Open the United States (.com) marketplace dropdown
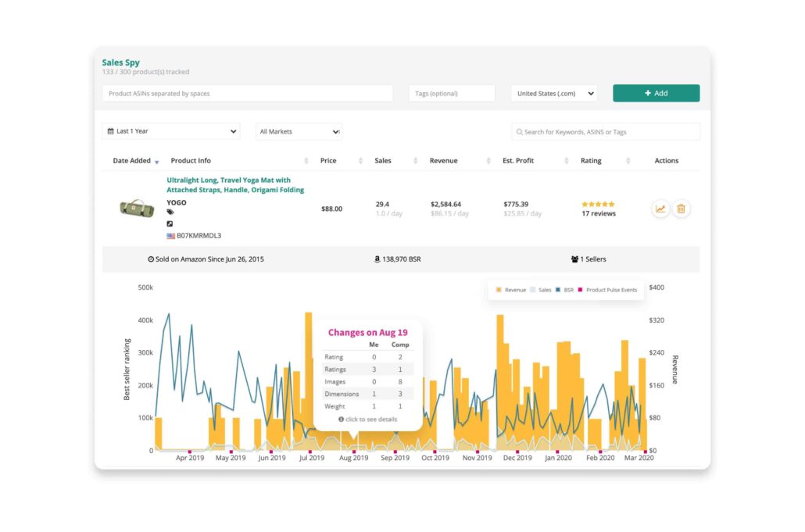The image size is (805, 532). coord(554,94)
